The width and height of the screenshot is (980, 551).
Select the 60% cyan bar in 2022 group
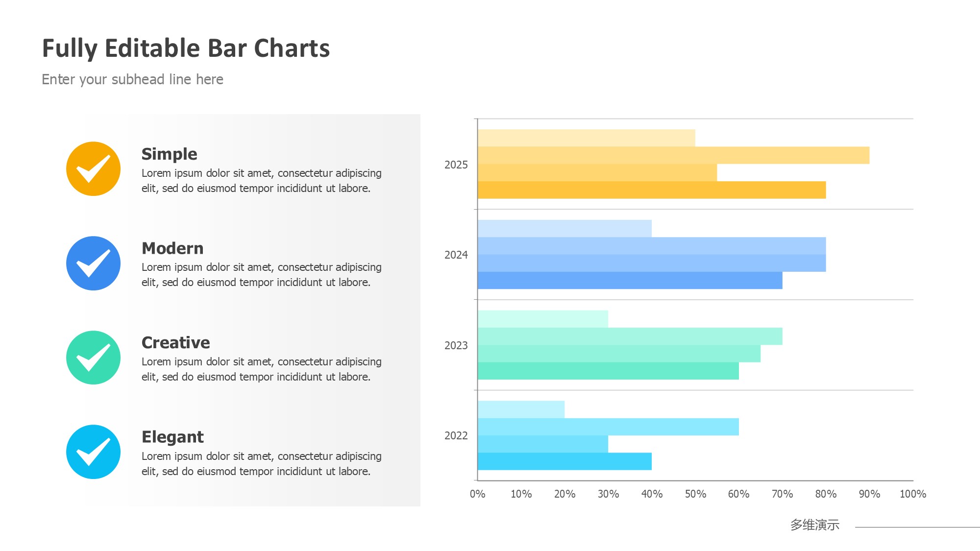608,427
